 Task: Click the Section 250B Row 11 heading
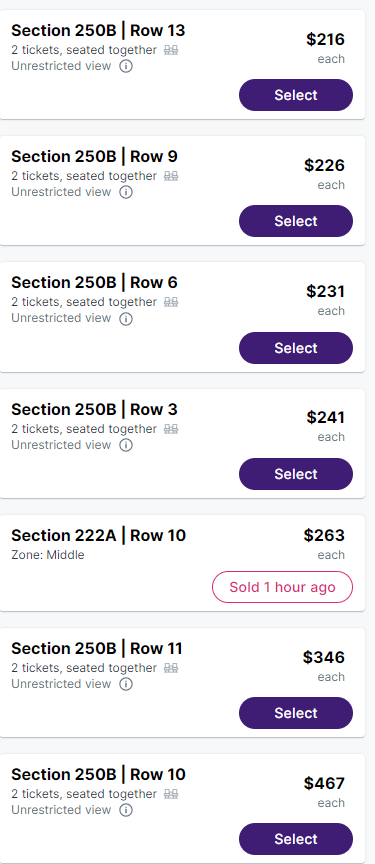coord(97,649)
